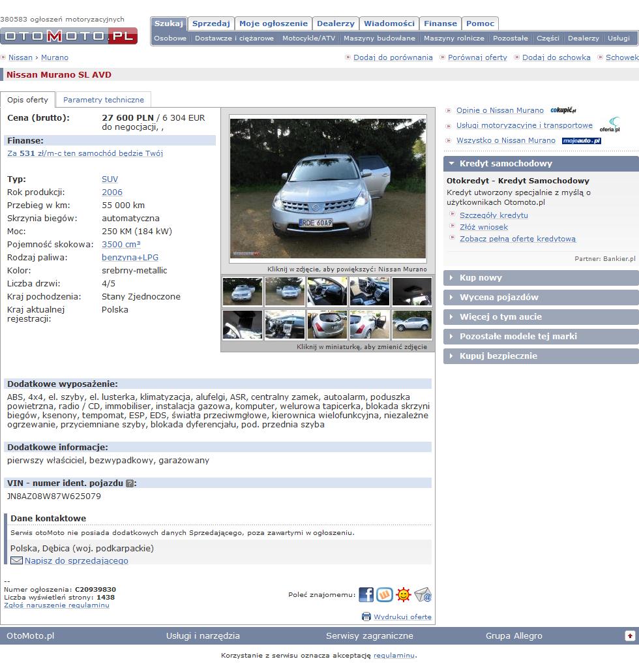Open Usługi motoryzacyjne i transportowe link
Screen dimensions: 639x672
pos(525,125)
